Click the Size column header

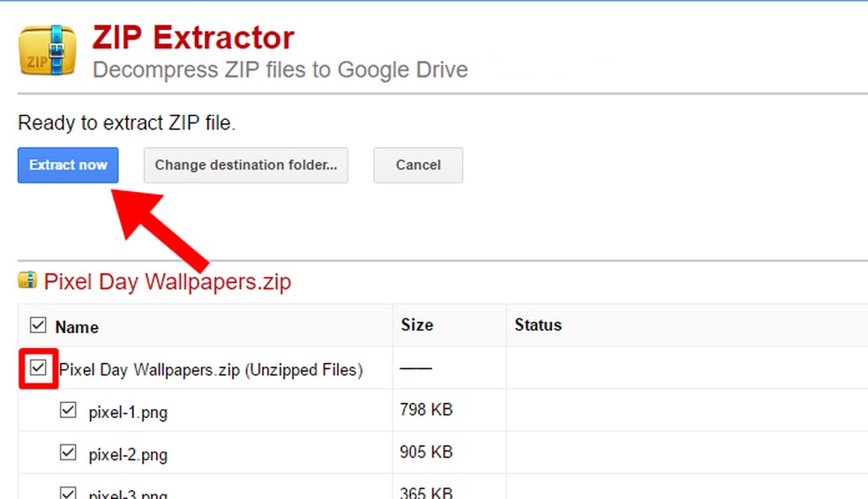(x=417, y=324)
